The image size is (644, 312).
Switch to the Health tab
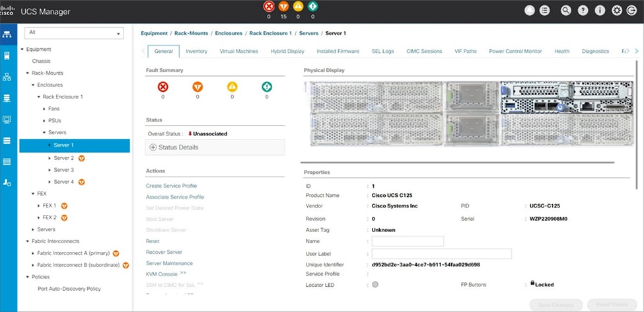coord(561,52)
